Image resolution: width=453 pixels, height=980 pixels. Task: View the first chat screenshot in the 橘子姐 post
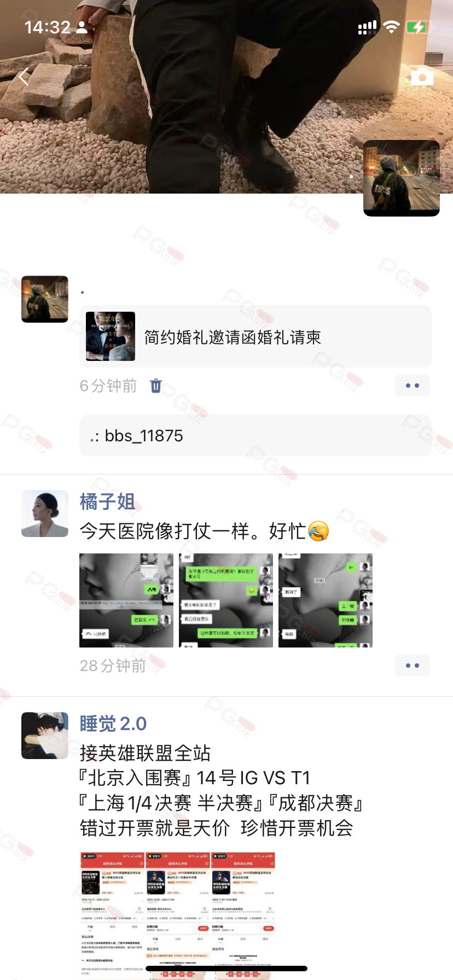pyautogui.click(x=126, y=600)
